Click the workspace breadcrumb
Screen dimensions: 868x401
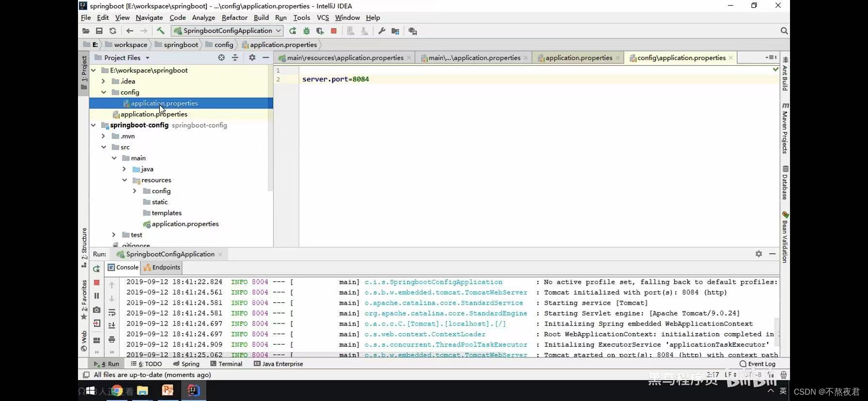point(126,45)
